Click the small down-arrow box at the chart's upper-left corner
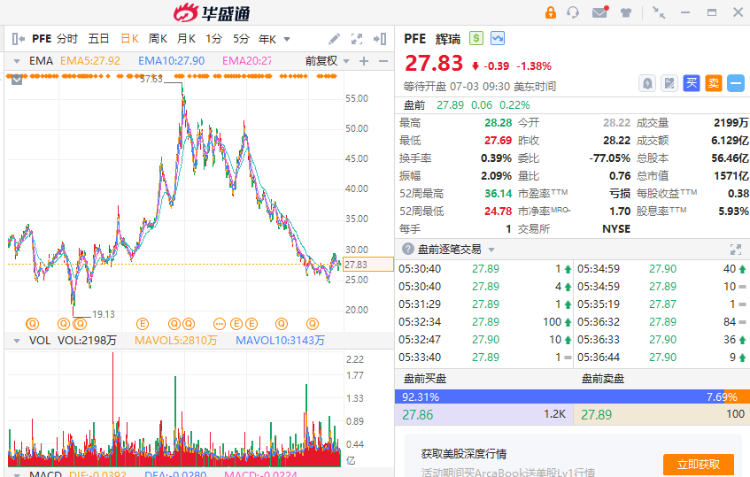The width and height of the screenshot is (750, 477). pos(17,79)
